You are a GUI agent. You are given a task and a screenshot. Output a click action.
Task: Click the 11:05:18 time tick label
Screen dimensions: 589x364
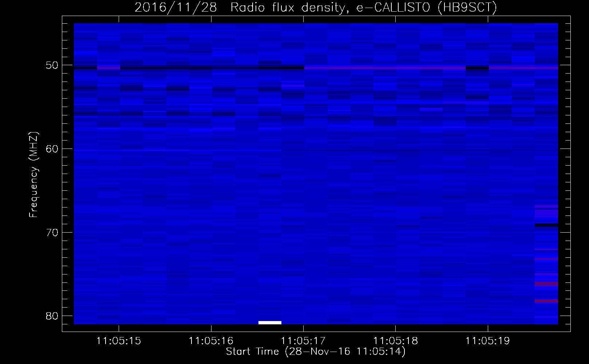click(395, 341)
